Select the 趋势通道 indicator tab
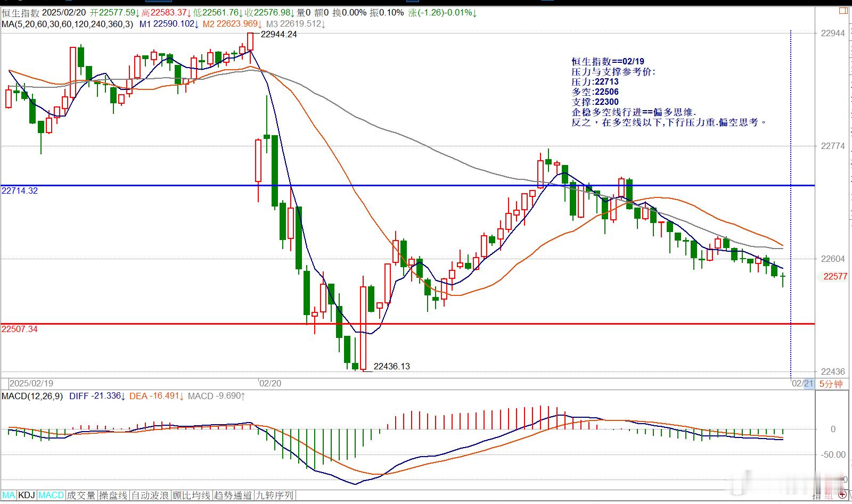The image size is (852, 504). tap(233, 495)
